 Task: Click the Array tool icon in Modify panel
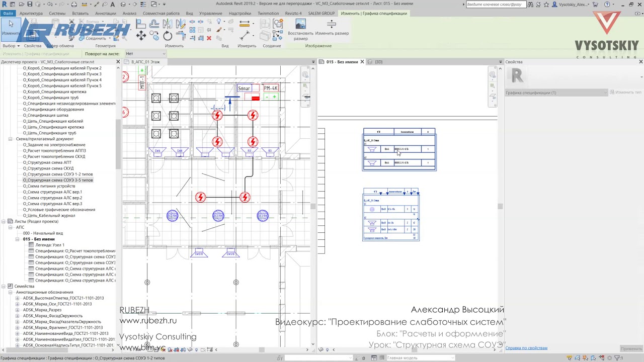192,30
